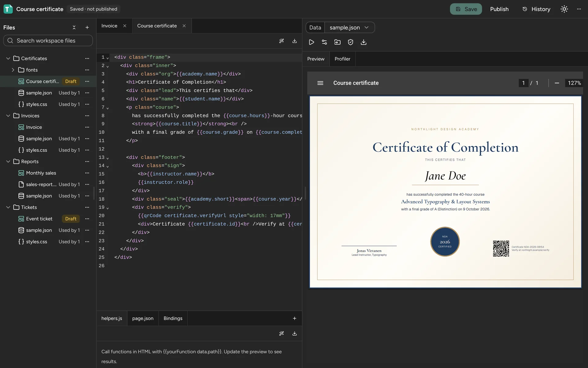Collapse the Tickets folder
The image size is (588, 368).
coord(8,208)
